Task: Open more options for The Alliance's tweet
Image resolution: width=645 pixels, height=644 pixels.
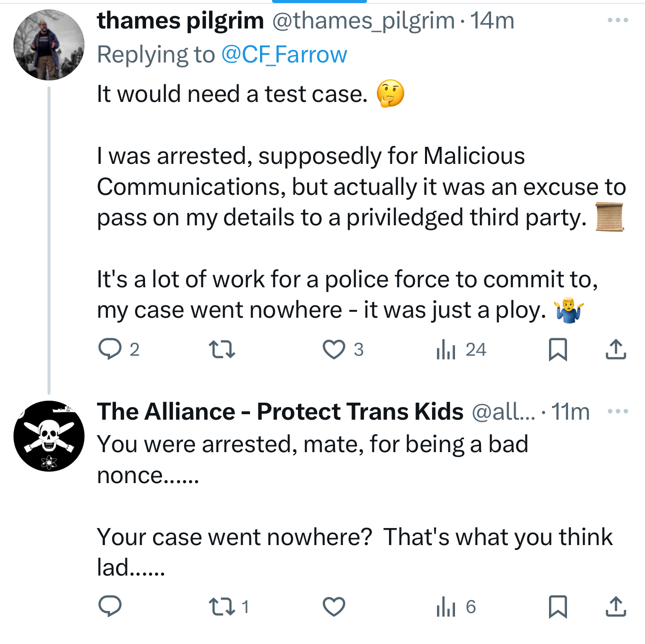Action: [617, 412]
